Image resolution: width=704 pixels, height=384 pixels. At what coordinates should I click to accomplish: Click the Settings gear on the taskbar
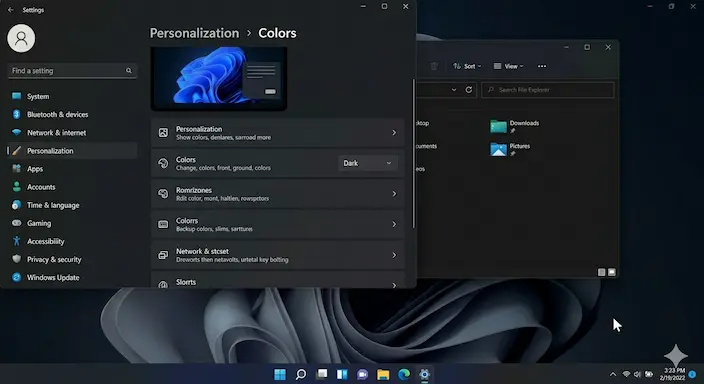[424, 374]
